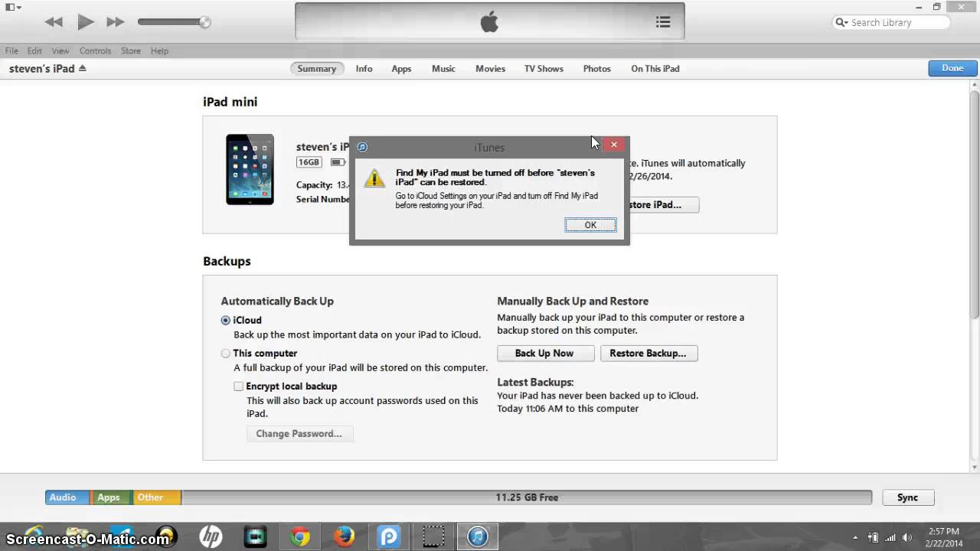The height and width of the screenshot is (551, 980).
Task: Switch to the Photos tab
Action: pos(596,68)
